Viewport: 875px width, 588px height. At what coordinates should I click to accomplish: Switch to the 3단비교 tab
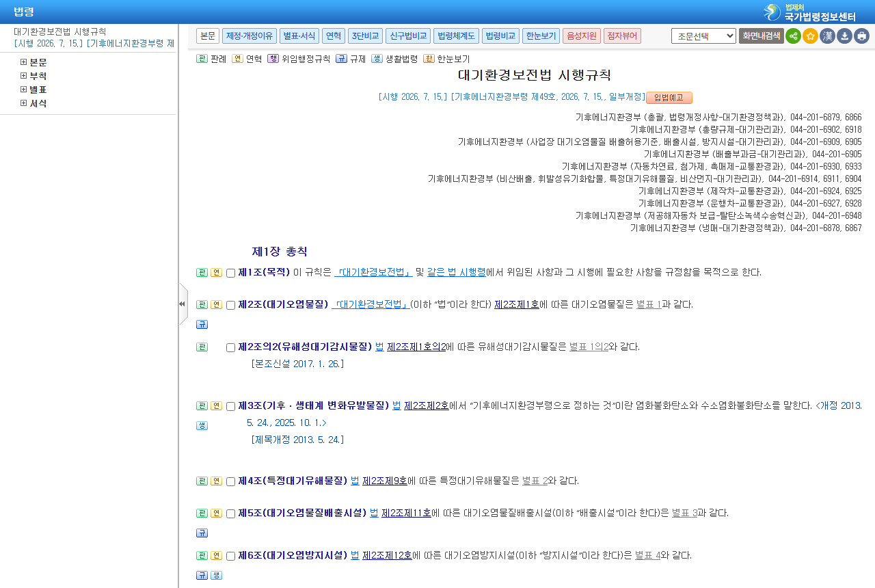(365, 36)
